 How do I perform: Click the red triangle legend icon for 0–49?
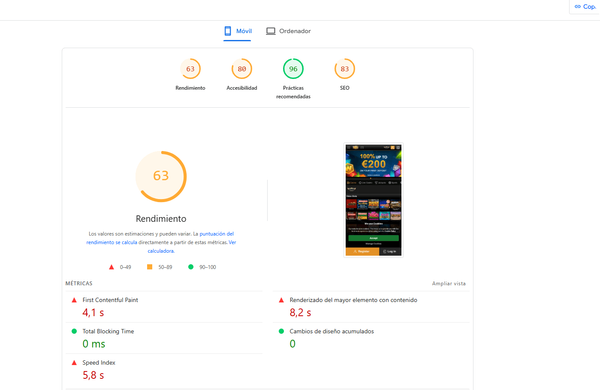point(111,267)
